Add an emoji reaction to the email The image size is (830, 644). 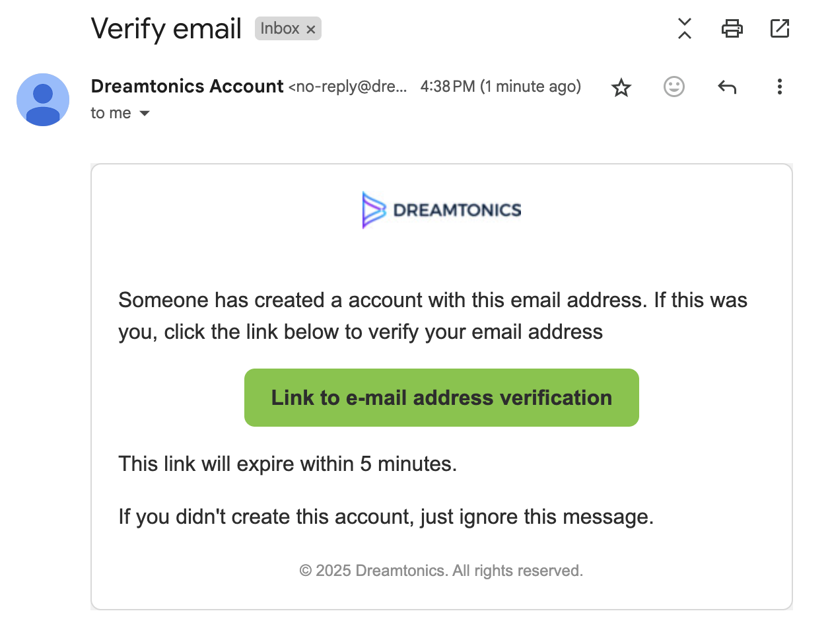click(674, 87)
